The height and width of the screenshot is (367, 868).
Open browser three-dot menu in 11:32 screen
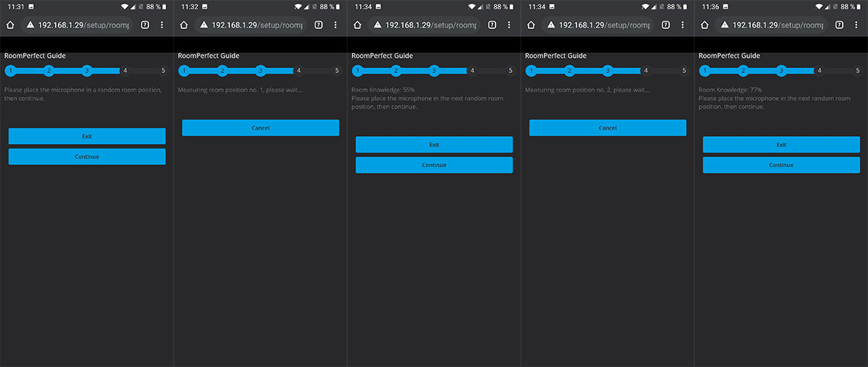335,25
